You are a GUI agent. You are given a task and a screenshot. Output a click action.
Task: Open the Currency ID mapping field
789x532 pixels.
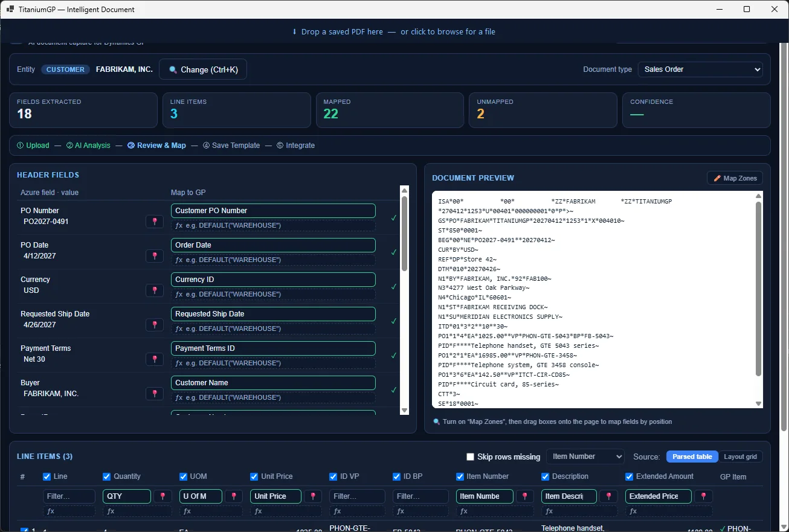(273, 280)
